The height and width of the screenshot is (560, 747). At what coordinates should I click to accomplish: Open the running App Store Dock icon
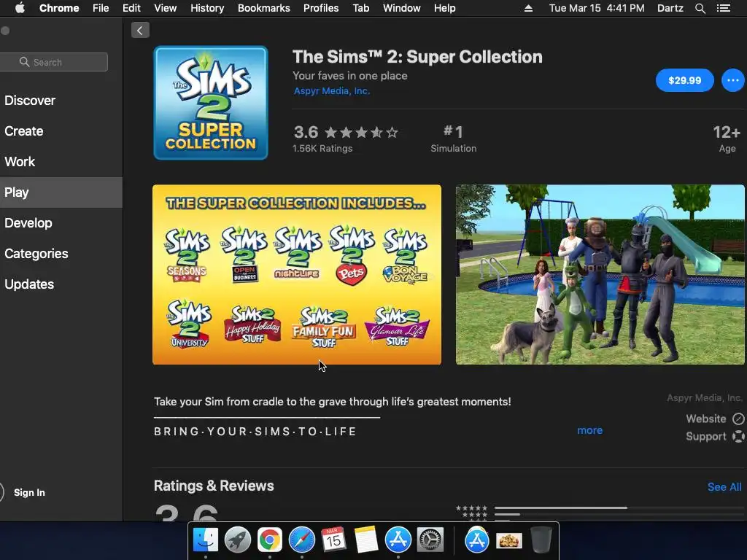click(x=398, y=540)
